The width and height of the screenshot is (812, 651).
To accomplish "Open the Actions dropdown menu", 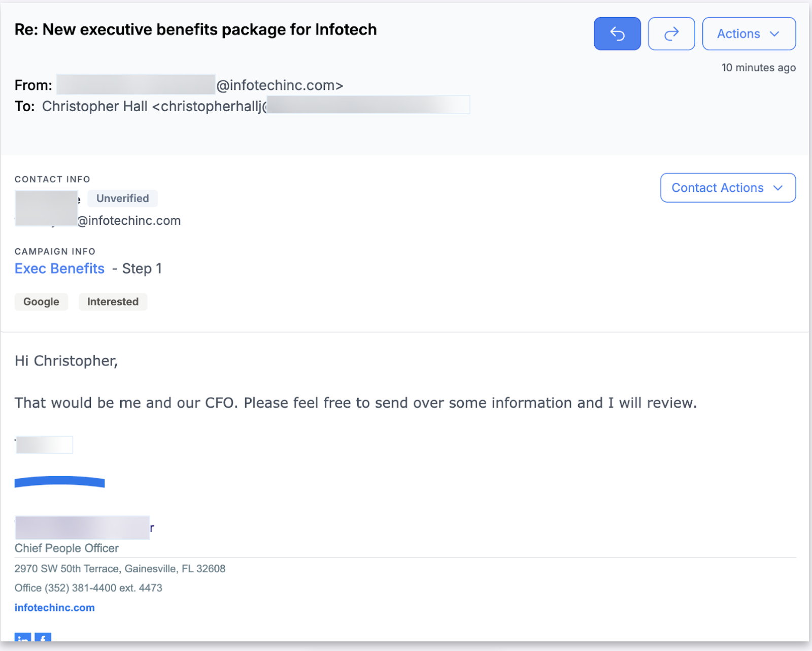I will click(738, 34).
